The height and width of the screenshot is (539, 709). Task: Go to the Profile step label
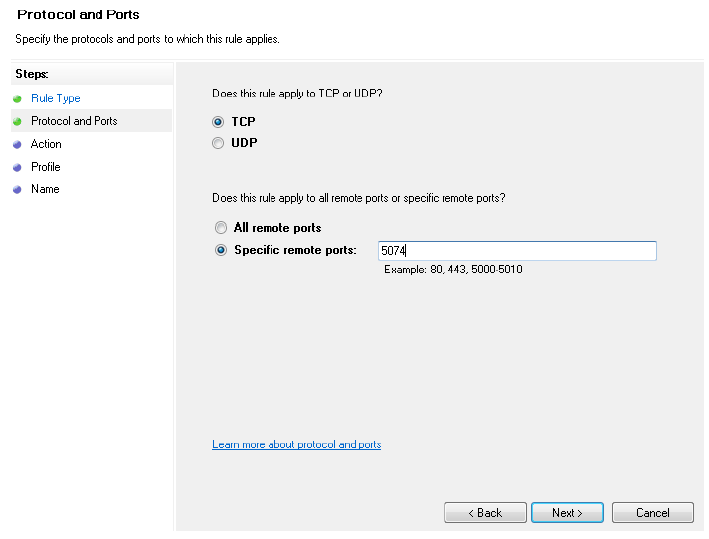[x=46, y=167]
